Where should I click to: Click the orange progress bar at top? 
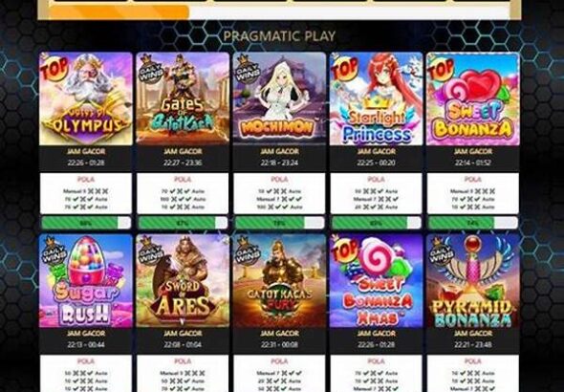tap(119, 12)
